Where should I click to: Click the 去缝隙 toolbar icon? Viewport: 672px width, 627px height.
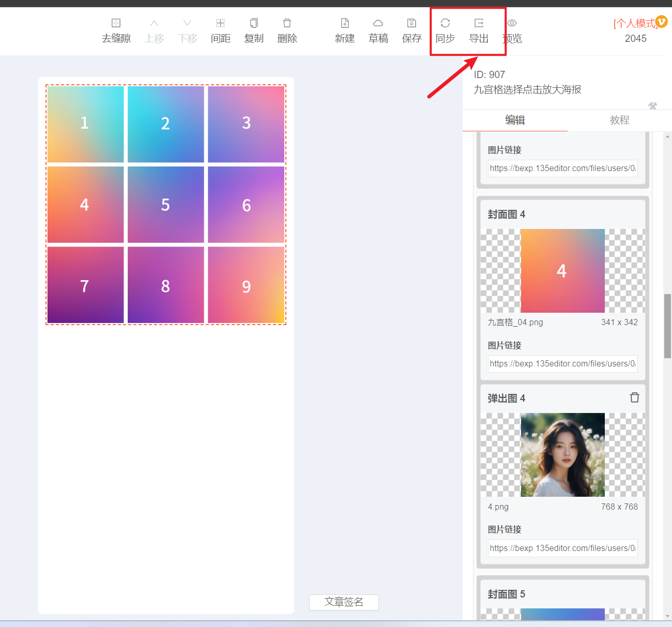pos(116,23)
